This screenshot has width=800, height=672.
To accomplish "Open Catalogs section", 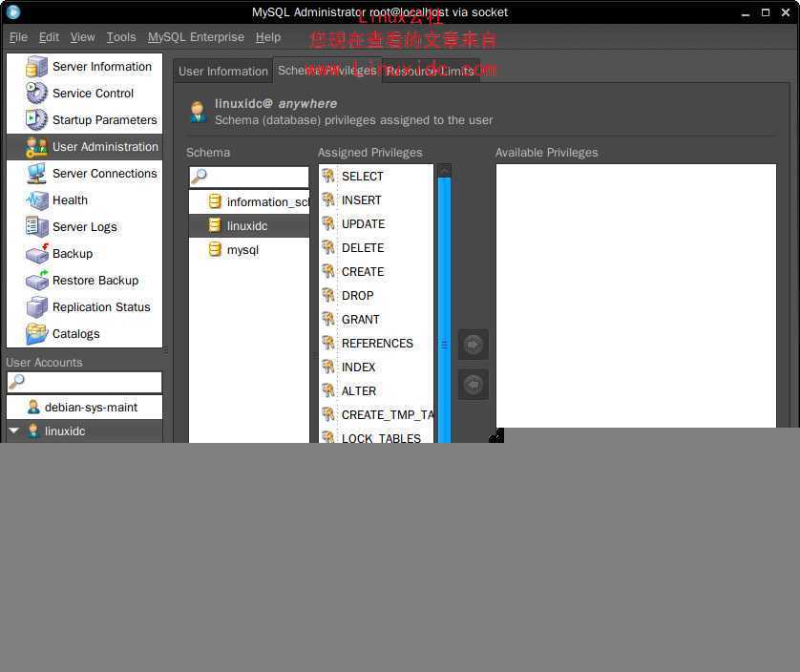I will click(x=85, y=334).
